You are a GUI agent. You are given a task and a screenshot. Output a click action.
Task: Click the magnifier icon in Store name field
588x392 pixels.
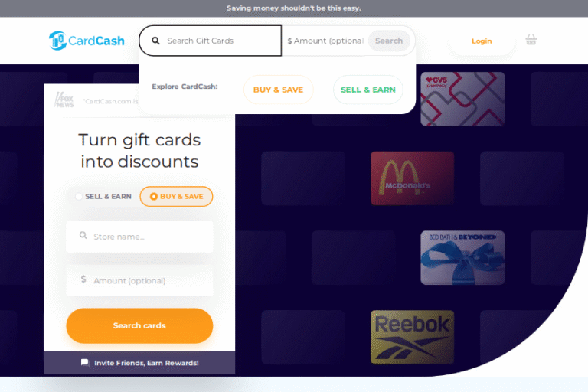pyautogui.click(x=83, y=236)
